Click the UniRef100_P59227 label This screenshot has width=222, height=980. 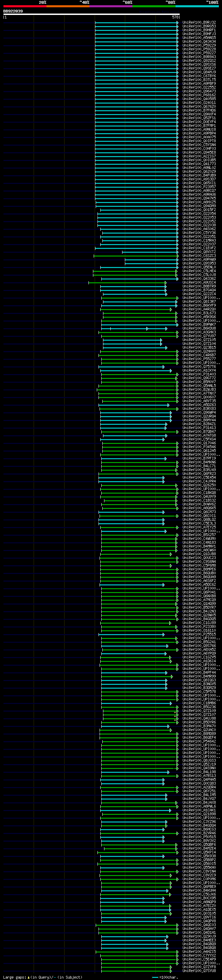pyautogui.click(x=199, y=53)
